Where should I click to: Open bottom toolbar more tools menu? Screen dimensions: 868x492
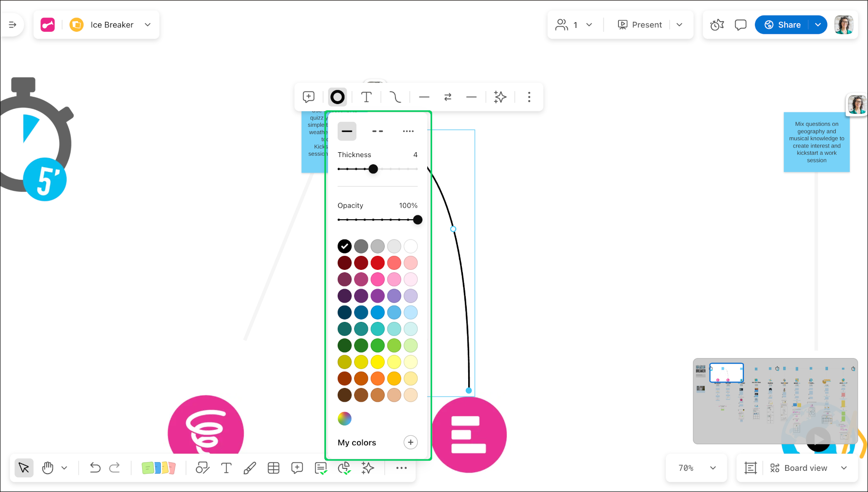click(x=401, y=468)
